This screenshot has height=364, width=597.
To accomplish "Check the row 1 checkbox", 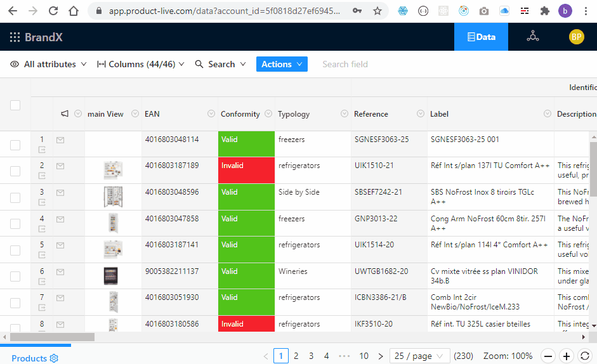I will [x=15, y=145].
